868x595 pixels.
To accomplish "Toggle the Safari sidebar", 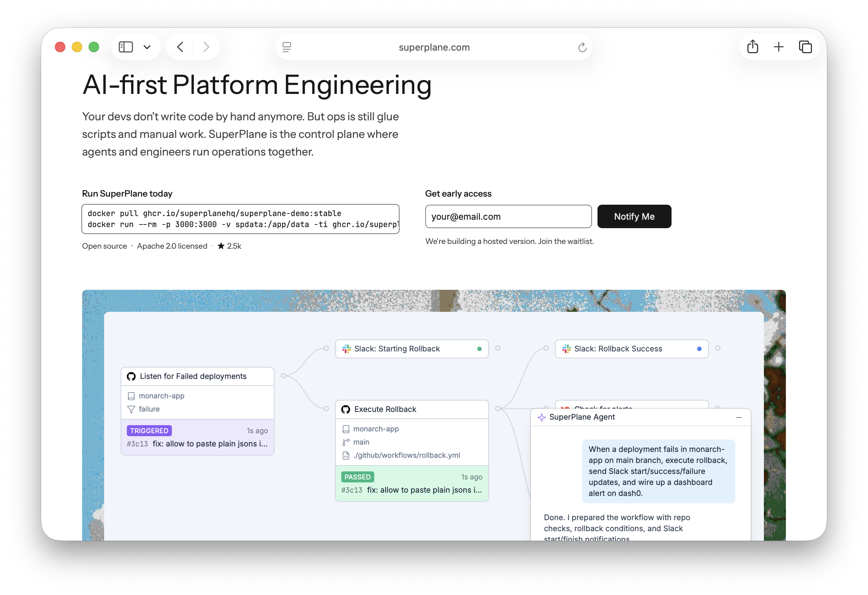I will click(x=125, y=47).
